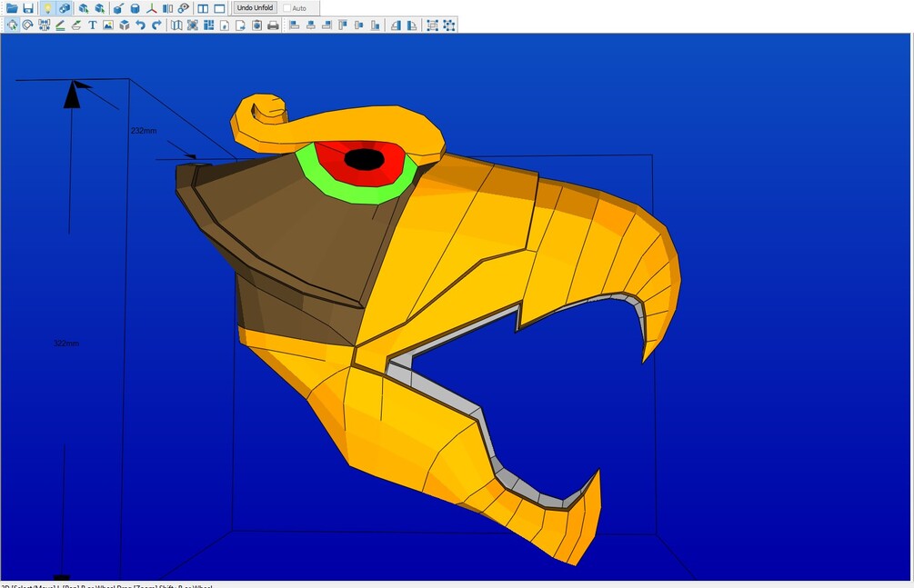The height and width of the screenshot is (588, 914).
Task: Toggle the texture display cube icon
Action: (x=65, y=8)
